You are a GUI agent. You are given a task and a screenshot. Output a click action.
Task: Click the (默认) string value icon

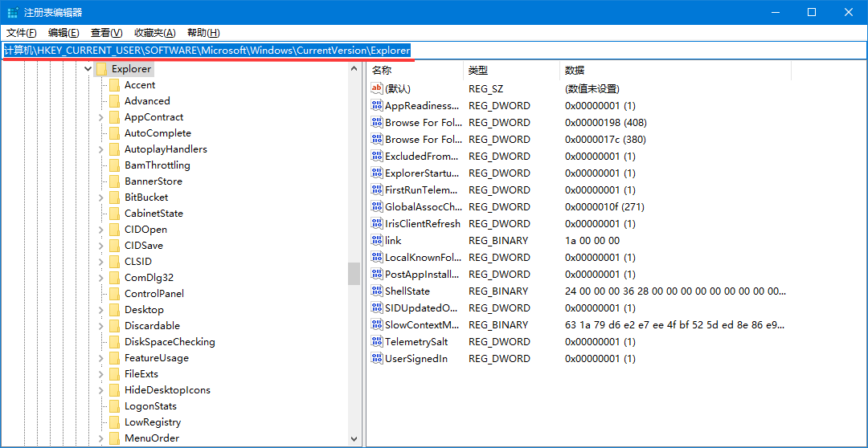click(377, 88)
